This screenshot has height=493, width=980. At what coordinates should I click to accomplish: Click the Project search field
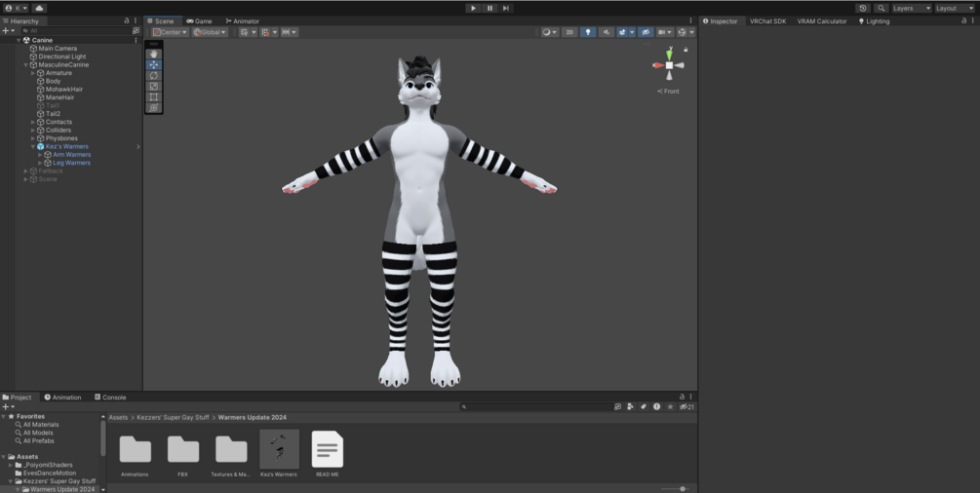click(x=535, y=406)
